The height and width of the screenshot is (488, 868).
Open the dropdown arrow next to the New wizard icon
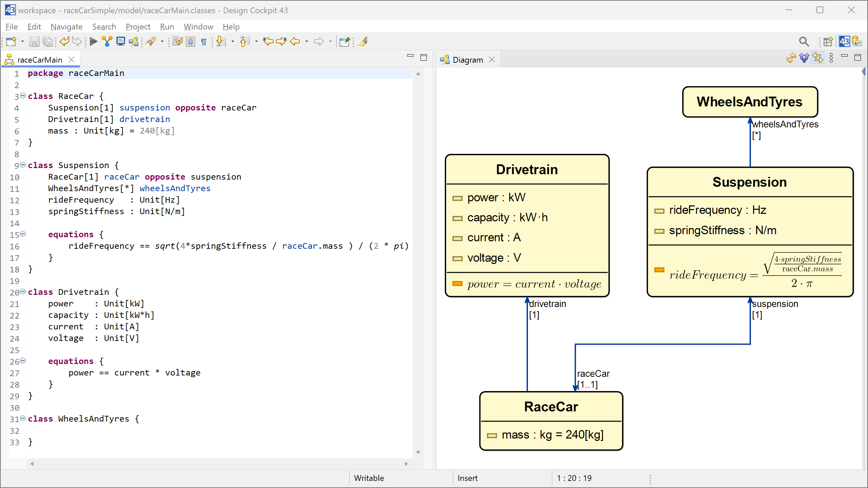[x=22, y=42]
